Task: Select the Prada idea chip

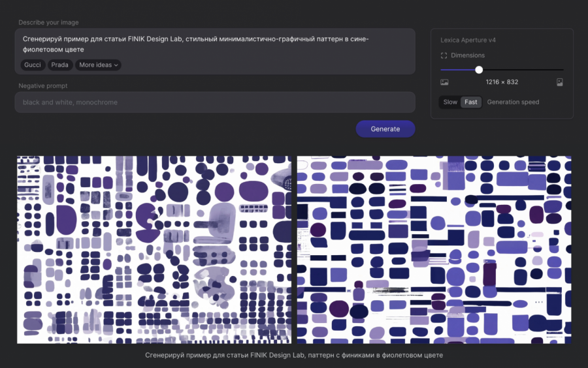Action: tap(59, 65)
